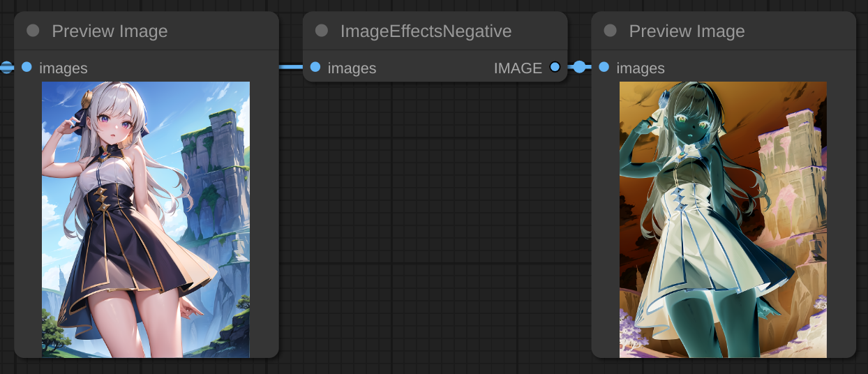Click the images label in right Preview Image
This screenshot has width=868, height=374.
coord(641,68)
